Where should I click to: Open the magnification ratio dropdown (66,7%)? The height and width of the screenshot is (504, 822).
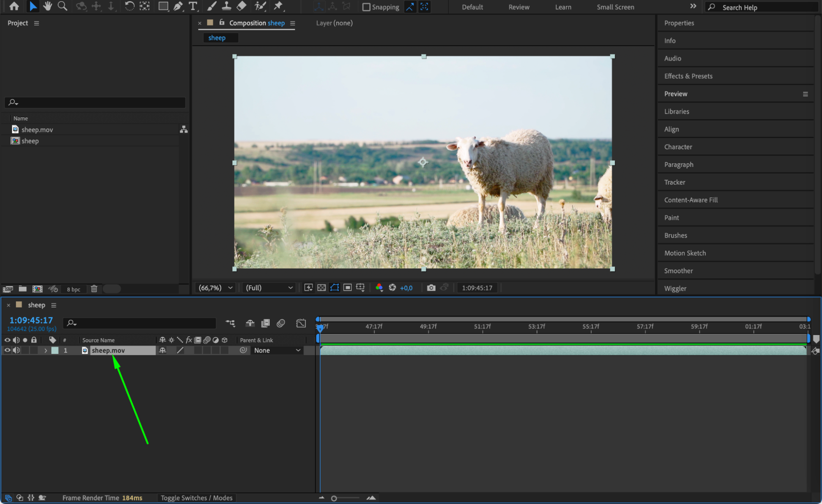(216, 288)
